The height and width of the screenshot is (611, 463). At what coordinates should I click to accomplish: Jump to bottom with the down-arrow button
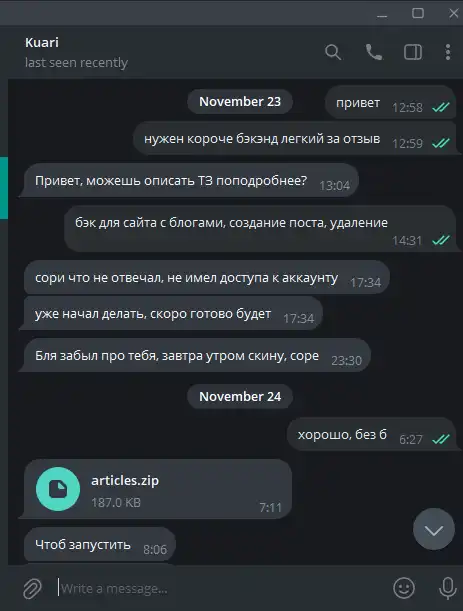point(434,529)
